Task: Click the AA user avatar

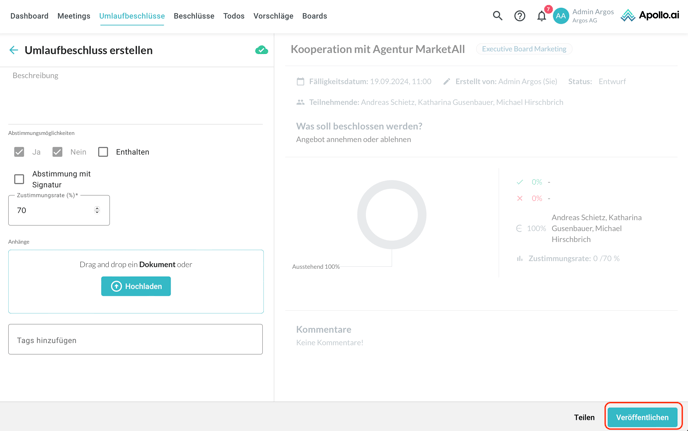Action: 561,16
